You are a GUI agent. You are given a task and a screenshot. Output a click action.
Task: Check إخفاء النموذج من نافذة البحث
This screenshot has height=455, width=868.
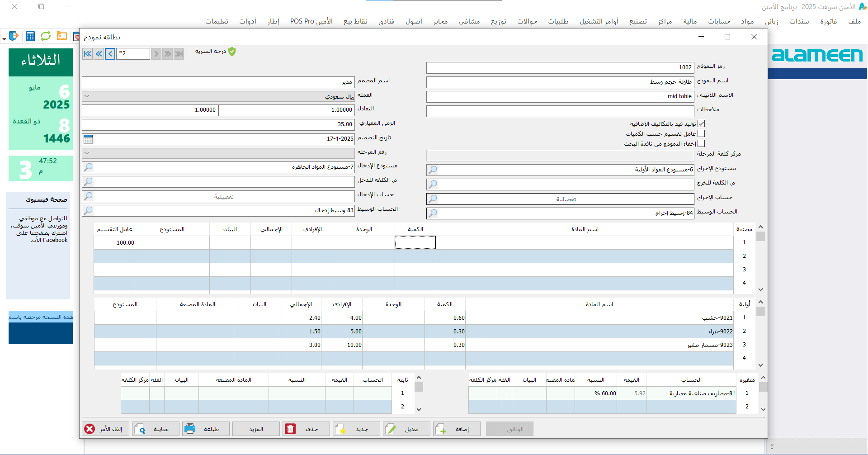[x=701, y=143]
